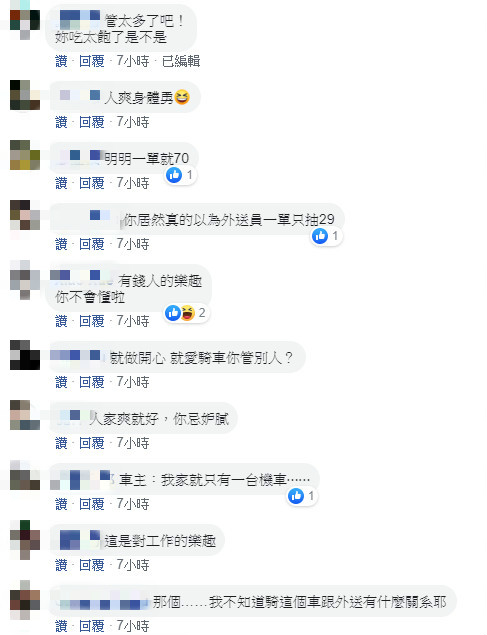487x635 pixels.
Task: Click the haha reaction on 有錢人的樂趣 comment
Action: point(188,313)
